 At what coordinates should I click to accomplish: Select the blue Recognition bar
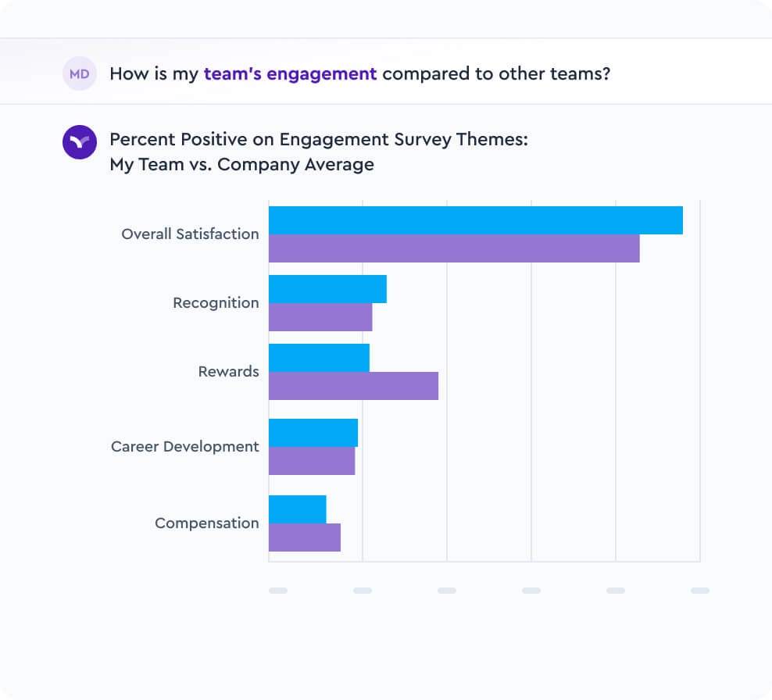pos(327,289)
